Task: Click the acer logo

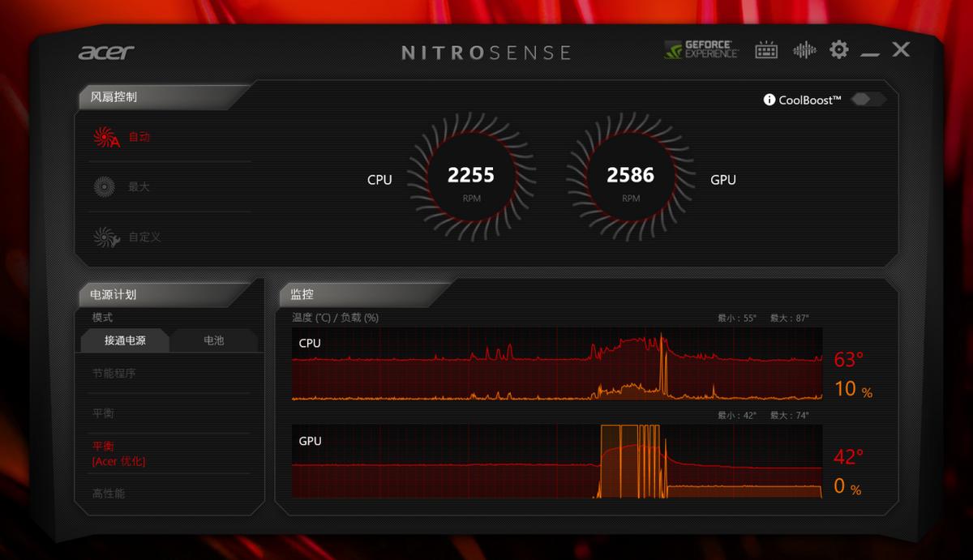Action: (x=105, y=51)
